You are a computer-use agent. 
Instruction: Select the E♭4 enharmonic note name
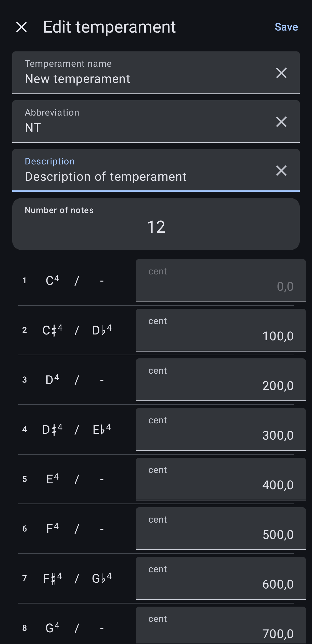102,430
